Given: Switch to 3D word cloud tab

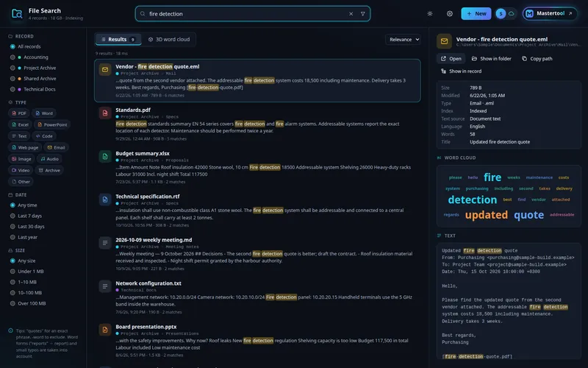Looking at the screenshot, I should 169,40.
